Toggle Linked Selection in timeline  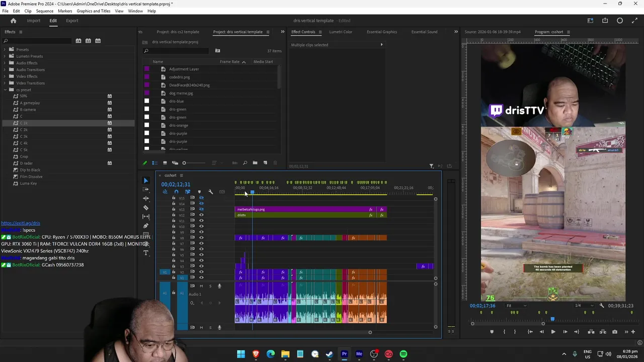coord(188,192)
